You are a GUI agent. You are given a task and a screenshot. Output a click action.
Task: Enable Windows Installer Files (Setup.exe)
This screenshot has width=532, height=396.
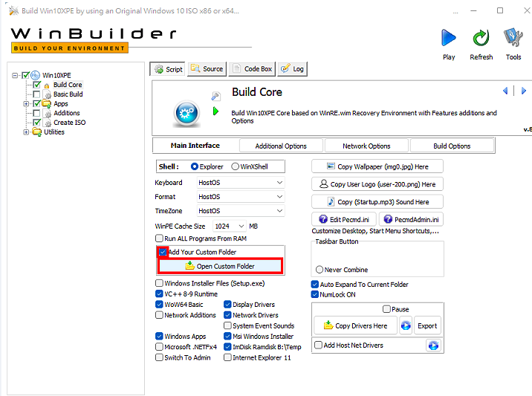(x=159, y=283)
